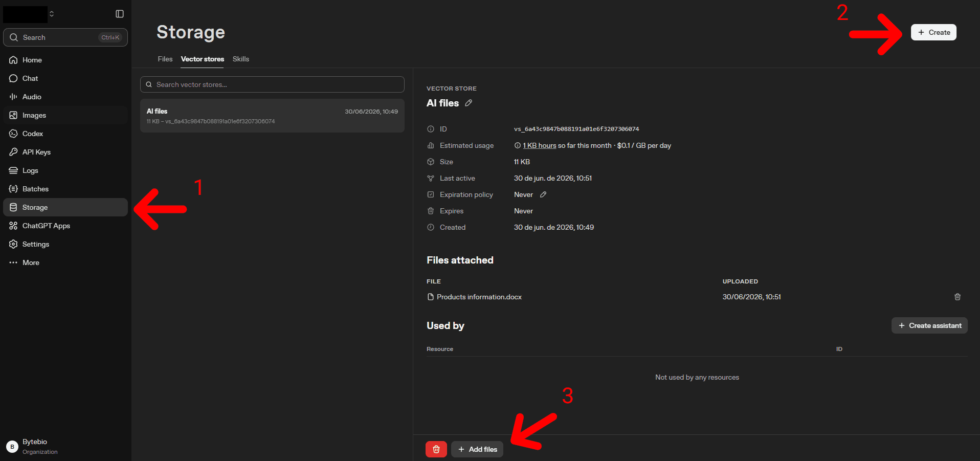This screenshot has height=461, width=980.
Task: Click the Storage database icon
Action: pos(13,207)
